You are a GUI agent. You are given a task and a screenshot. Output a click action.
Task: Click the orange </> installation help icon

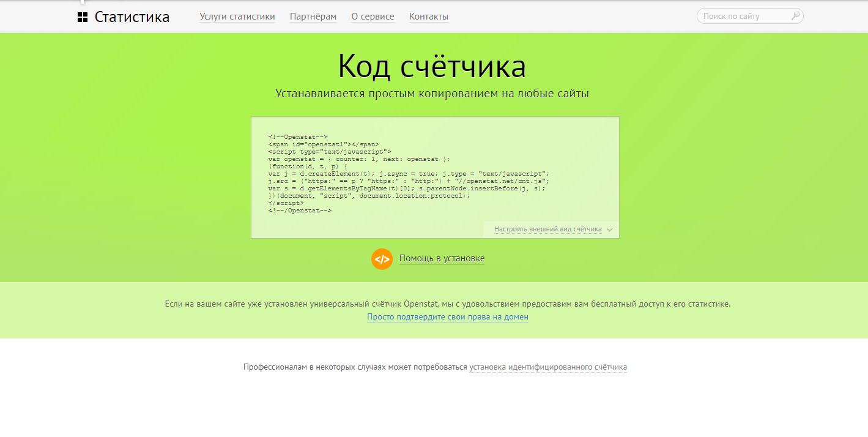click(x=382, y=258)
